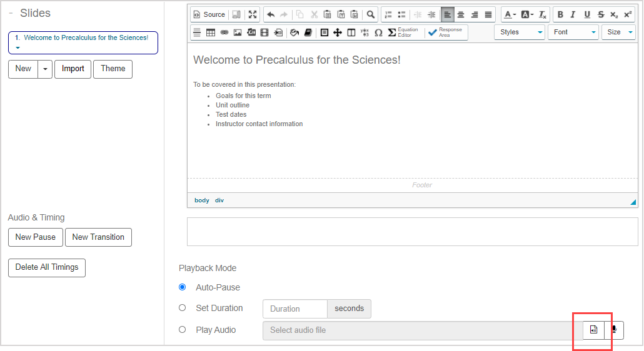Click the audio file browse icon
This screenshot has width=644, height=351.
pos(593,330)
